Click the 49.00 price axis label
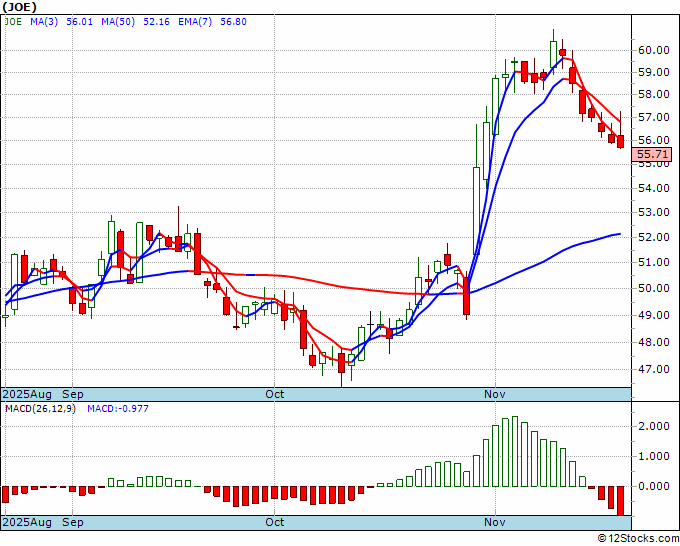 (x=654, y=315)
